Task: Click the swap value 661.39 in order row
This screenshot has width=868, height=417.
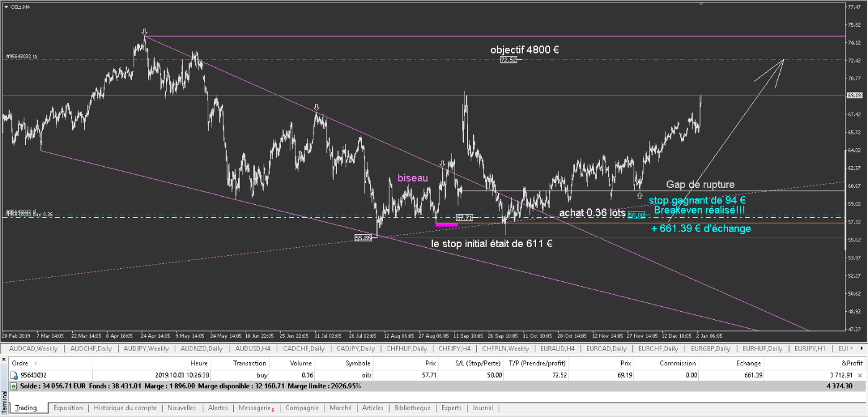Action: pyautogui.click(x=753, y=375)
